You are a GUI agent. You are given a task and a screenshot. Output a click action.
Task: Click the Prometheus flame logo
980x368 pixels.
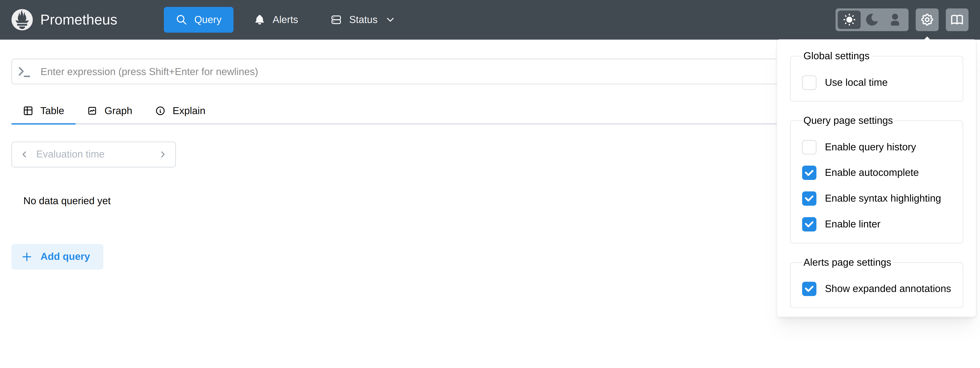[x=22, y=20]
